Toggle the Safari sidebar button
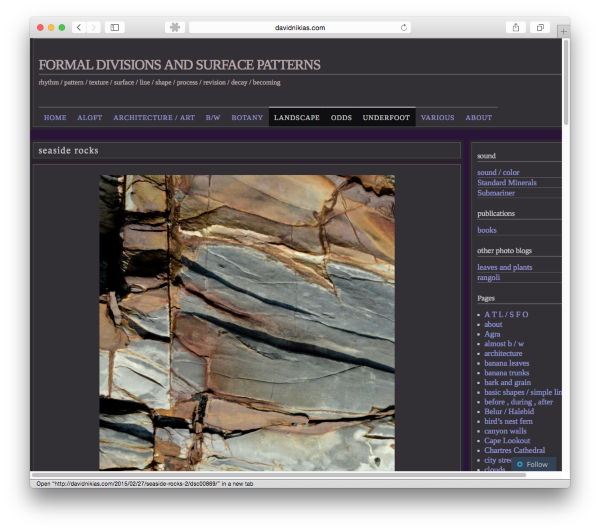600x531 pixels. 115,27
